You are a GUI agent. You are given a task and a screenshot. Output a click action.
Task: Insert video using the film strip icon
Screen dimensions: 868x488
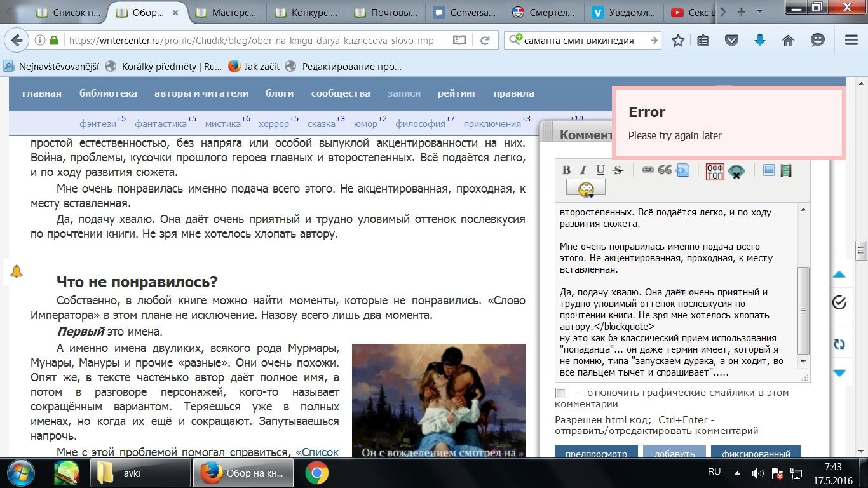[x=786, y=170]
